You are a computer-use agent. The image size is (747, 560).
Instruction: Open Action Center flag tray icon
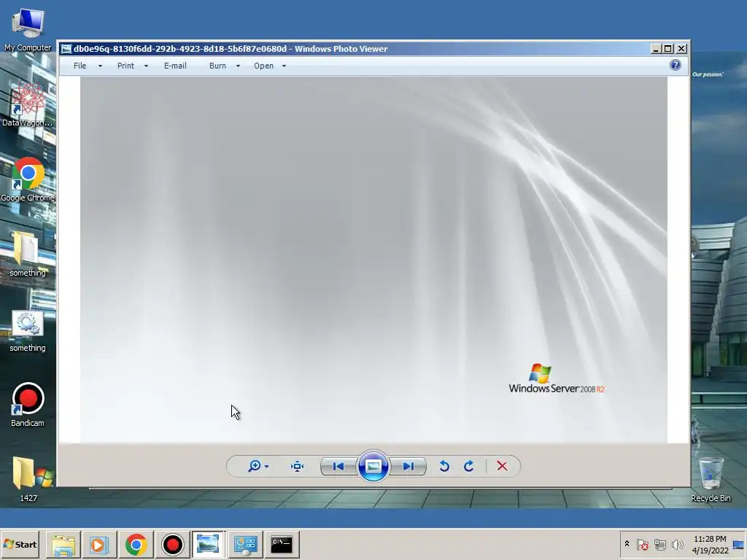(642, 544)
